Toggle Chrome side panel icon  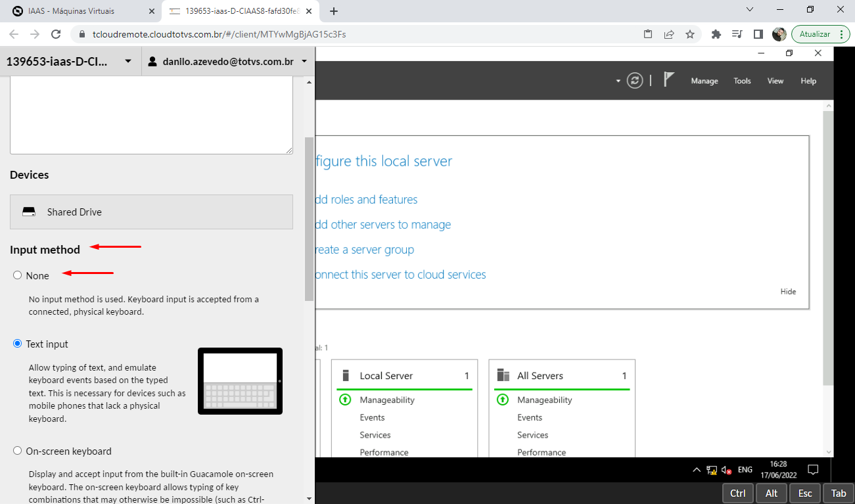tap(758, 34)
